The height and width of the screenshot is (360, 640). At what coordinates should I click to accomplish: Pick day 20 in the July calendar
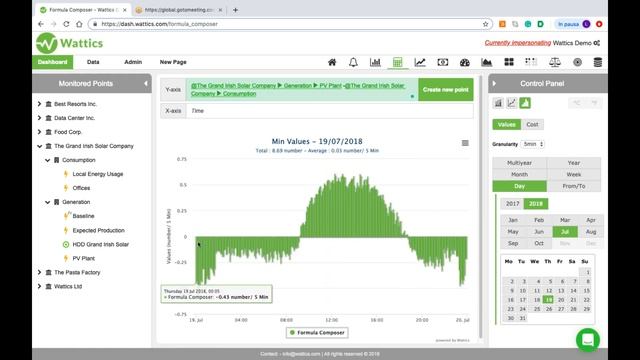tap(561, 300)
